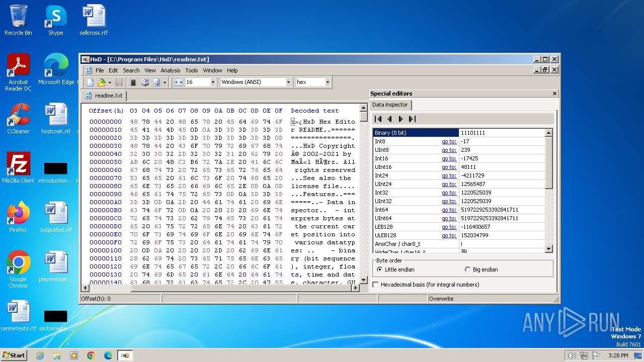This screenshot has height=362, width=644.
Task: Open Google Chrome desktop shortcut
Action: (x=18, y=269)
